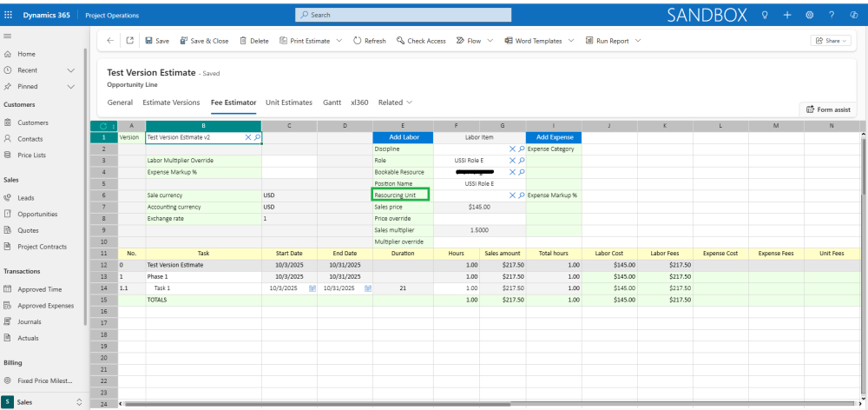Screen dimensions: 868x410
Task: Clear the Version lookup with X icon
Action: click(248, 137)
